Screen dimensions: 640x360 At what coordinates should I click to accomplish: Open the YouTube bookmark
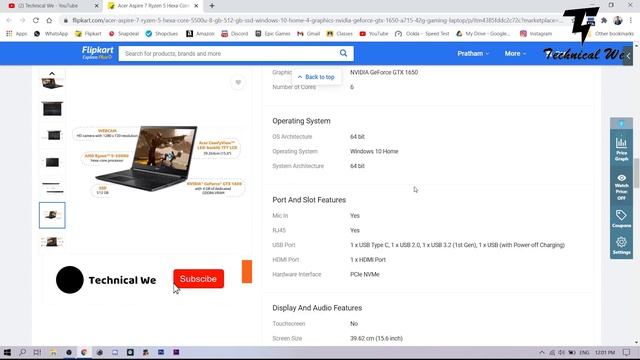374,33
